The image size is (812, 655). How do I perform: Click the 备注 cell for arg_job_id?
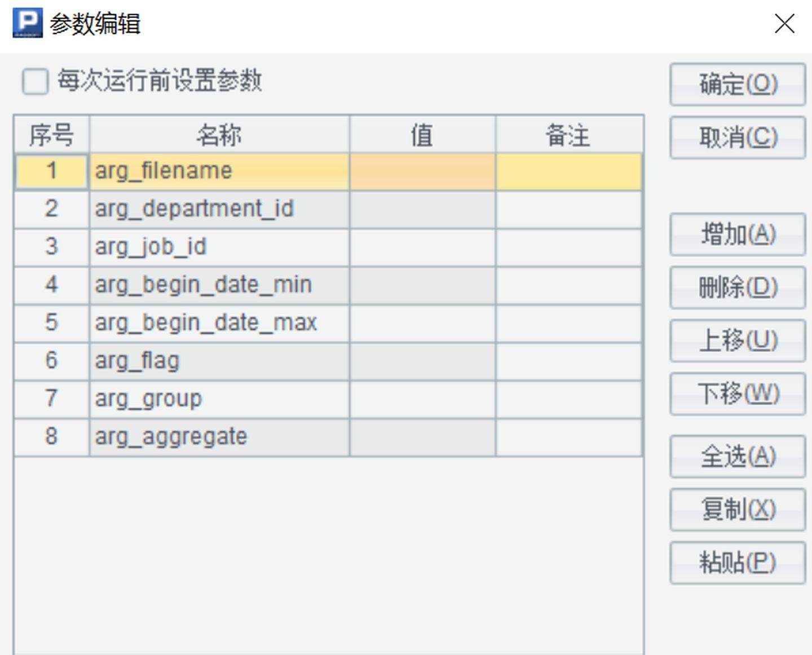pyautogui.click(x=569, y=247)
